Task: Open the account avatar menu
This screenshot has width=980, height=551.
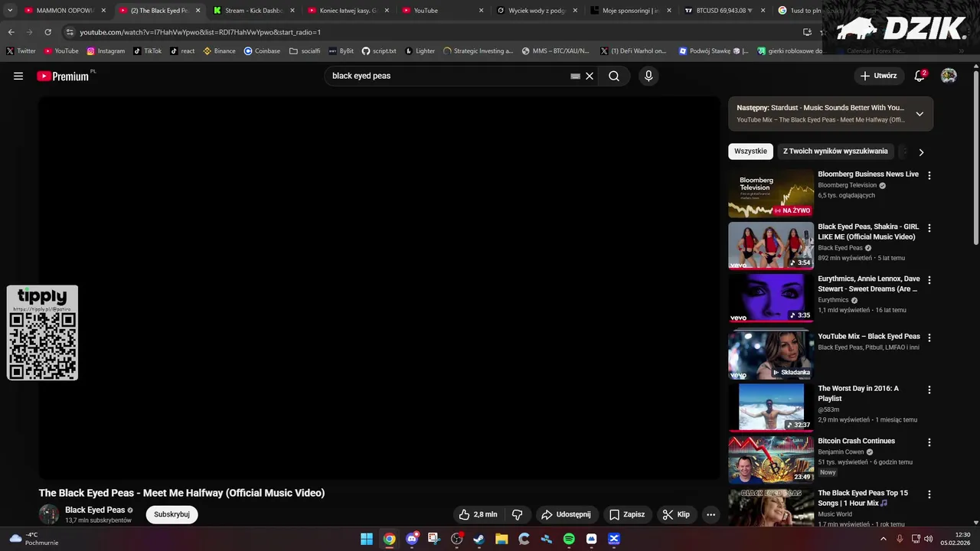Action: (949, 76)
